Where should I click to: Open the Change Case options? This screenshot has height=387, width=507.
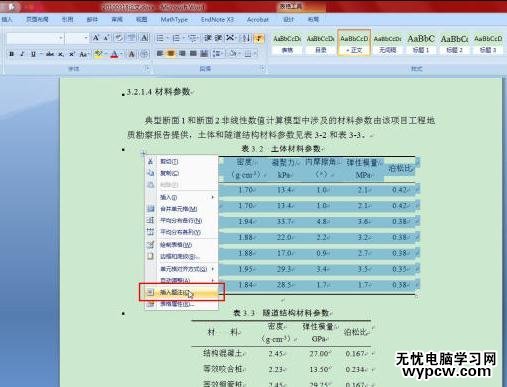(84, 54)
